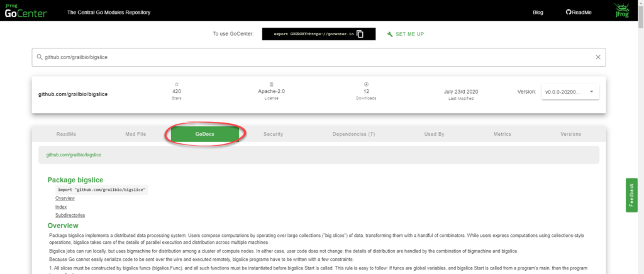This screenshot has height=274, width=644.
Task: Clear the search field with X icon
Action: point(598,57)
